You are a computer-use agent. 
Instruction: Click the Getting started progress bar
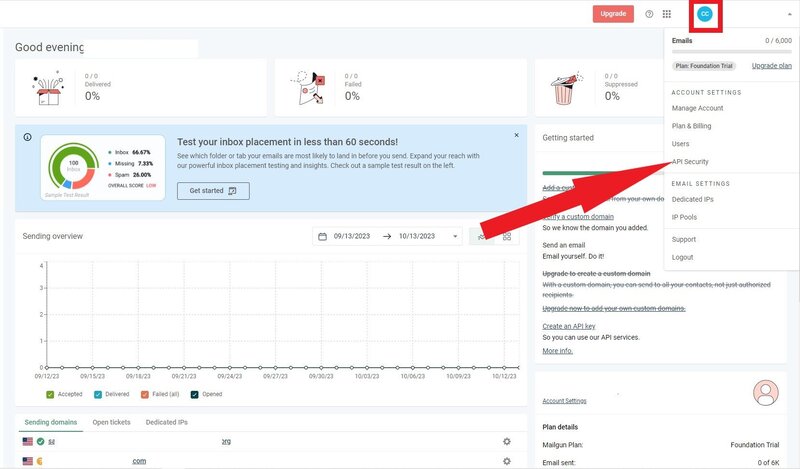(x=605, y=173)
